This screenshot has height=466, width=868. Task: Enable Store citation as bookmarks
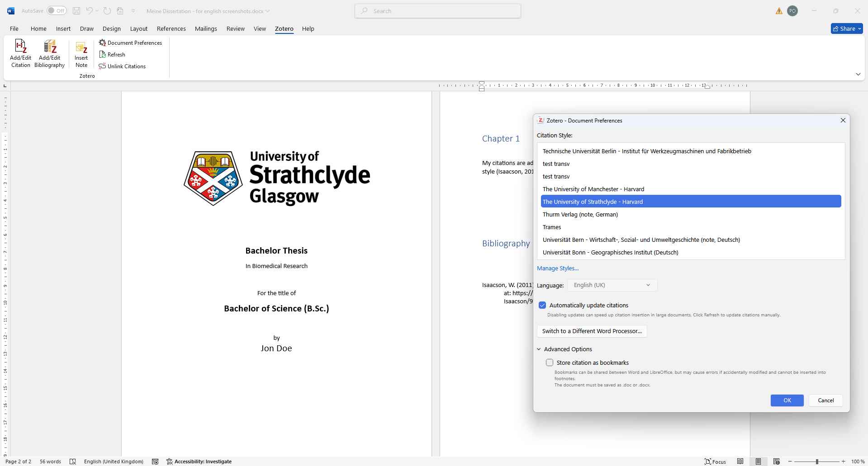[x=550, y=363]
